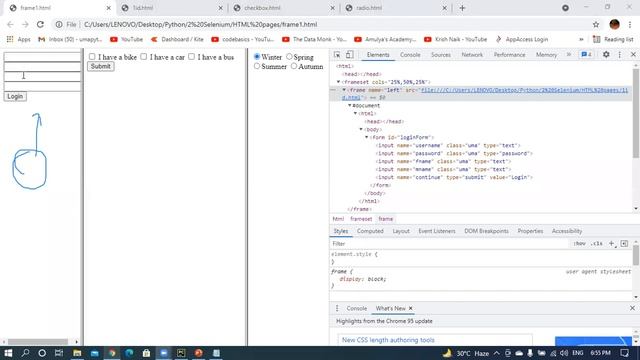Viewport: 640px width, 360px height.
Task: Focus the fourth field above the Login button
Action: 42,86
